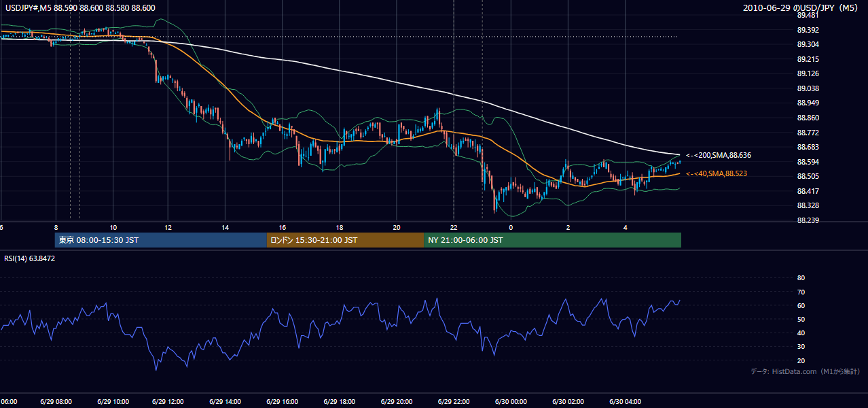Click the bottom time label 6/29 20:00
Viewport: 868px width, 408px height.
click(397, 402)
